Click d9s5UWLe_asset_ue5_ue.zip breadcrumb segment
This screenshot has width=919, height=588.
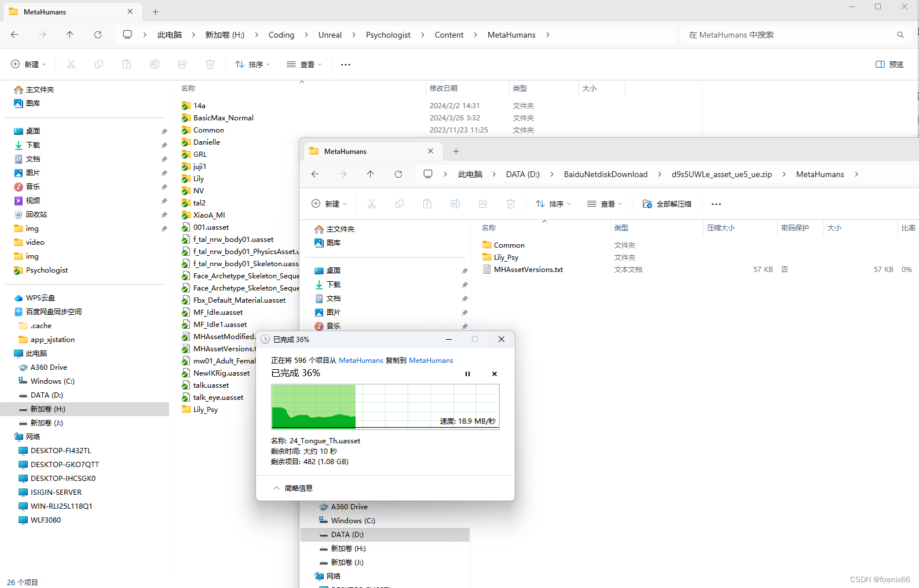(x=722, y=174)
